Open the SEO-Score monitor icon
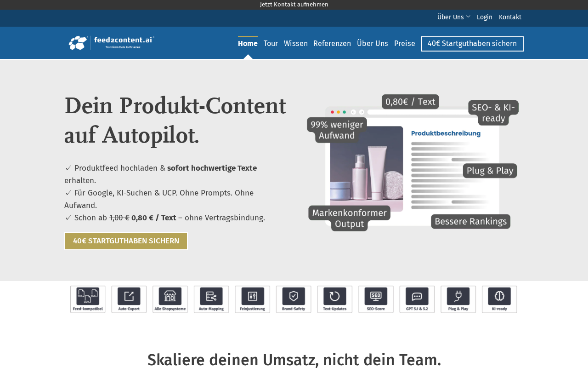Screen dimensions: 588x368 (x=376, y=299)
